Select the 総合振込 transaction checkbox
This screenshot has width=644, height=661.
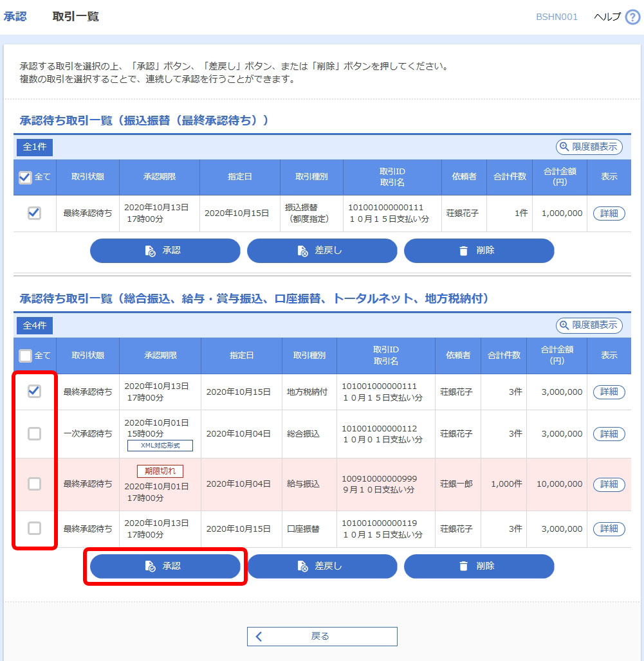[x=35, y=434]
